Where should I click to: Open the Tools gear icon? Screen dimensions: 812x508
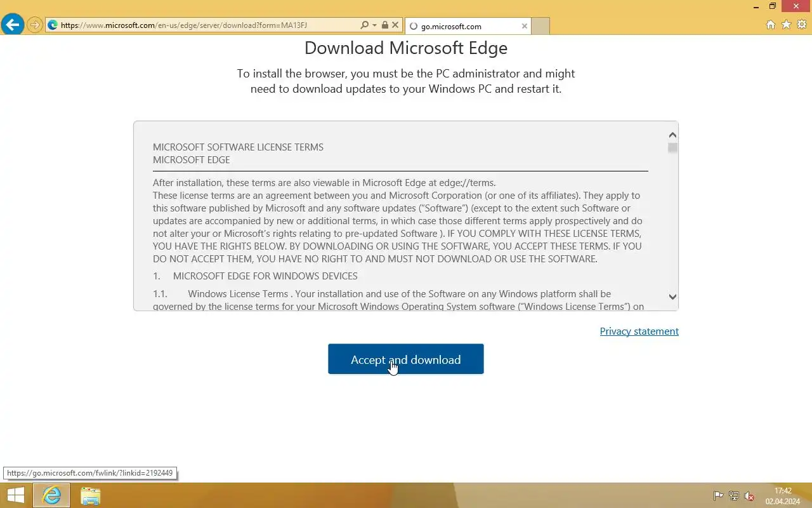pyautogui.click(x=802, y=25)
